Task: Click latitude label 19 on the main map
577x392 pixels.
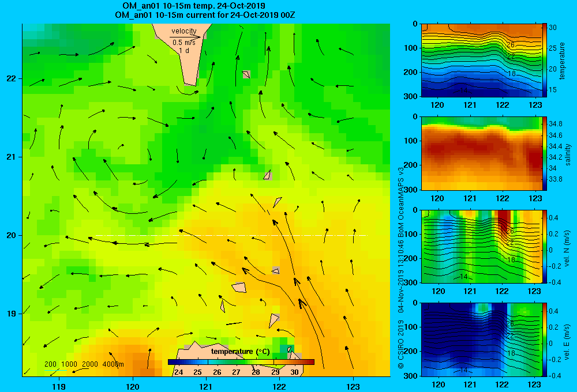Action: pos(11,314)
